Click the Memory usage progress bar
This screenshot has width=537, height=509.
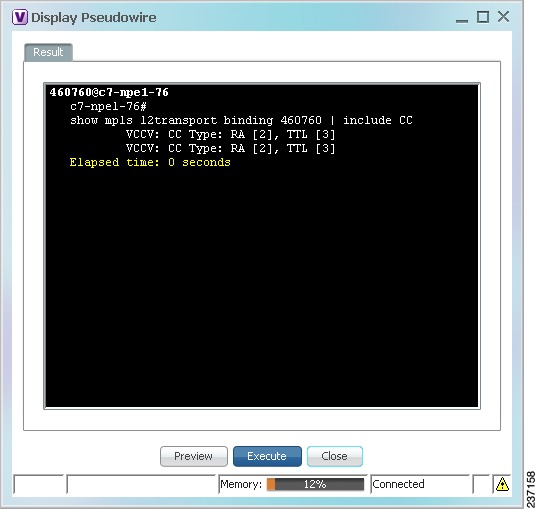[315, 484]
